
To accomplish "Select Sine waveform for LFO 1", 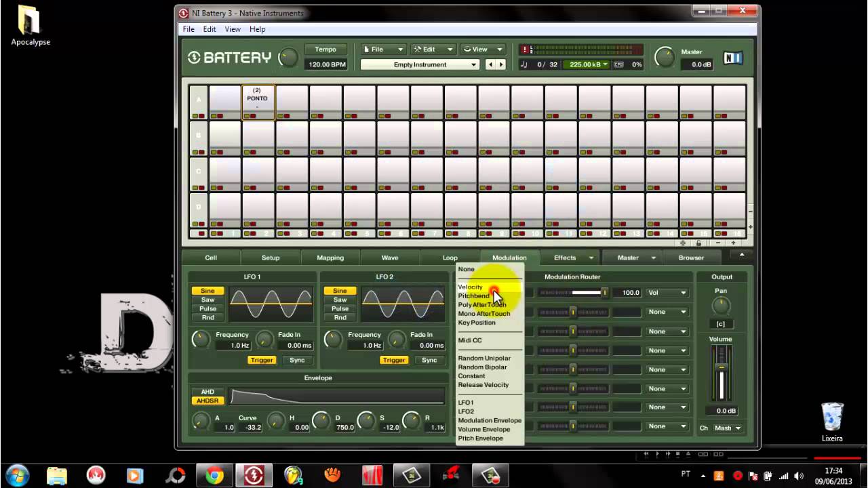I will (x=208, y=291).
